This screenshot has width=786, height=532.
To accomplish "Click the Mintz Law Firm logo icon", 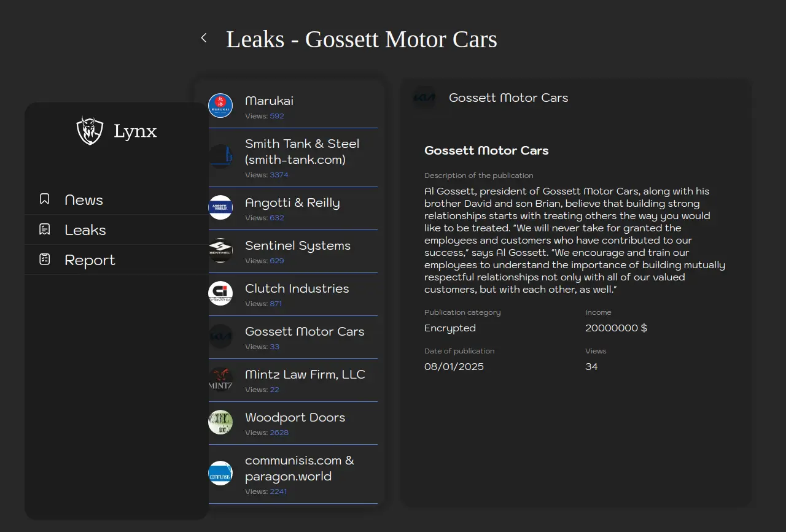I will click(220, 379).
